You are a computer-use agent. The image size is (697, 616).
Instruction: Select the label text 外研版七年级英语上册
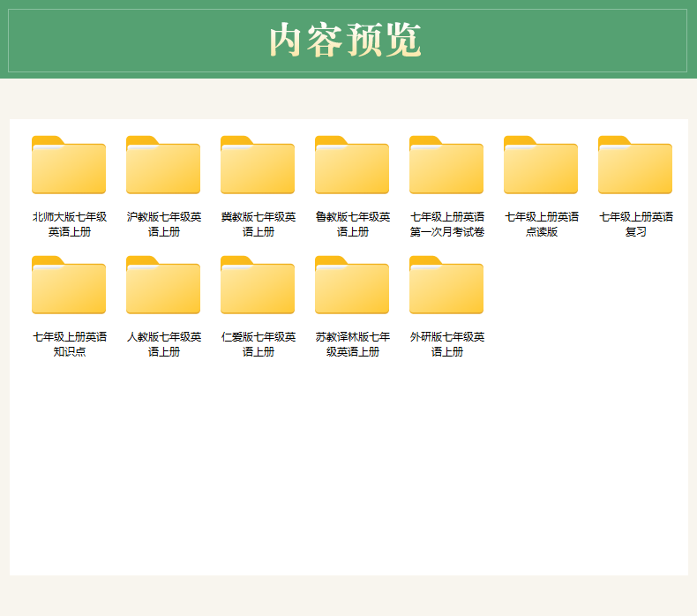pos(446,344)
